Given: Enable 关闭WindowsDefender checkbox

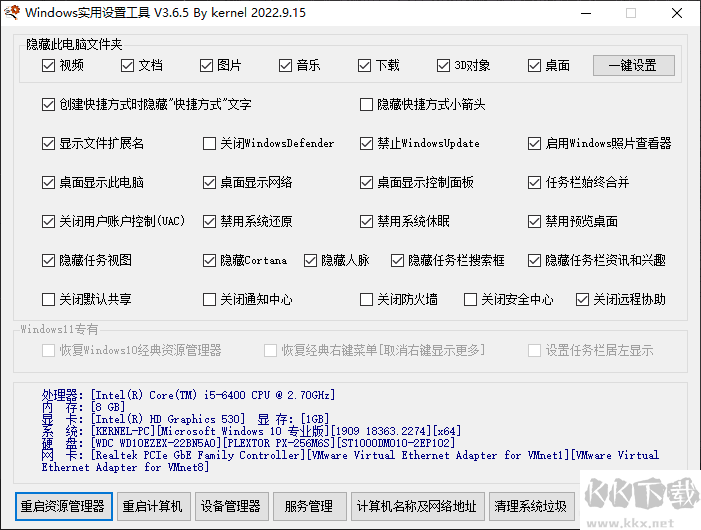Looking at the screenshot, I should [209, 143].
